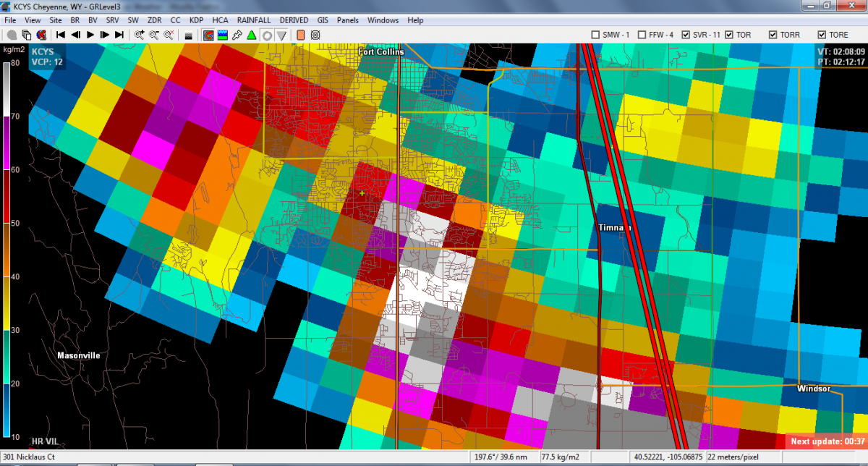Image resolution: width=868 pixels, height=466 pixels.
Task: Enable the SMW - 1 warnings checkbox
Action: coord(595,35)
